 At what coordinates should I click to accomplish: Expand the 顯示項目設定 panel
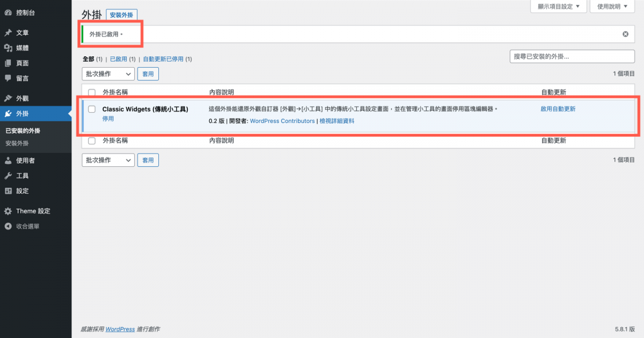tap(558, 6)
